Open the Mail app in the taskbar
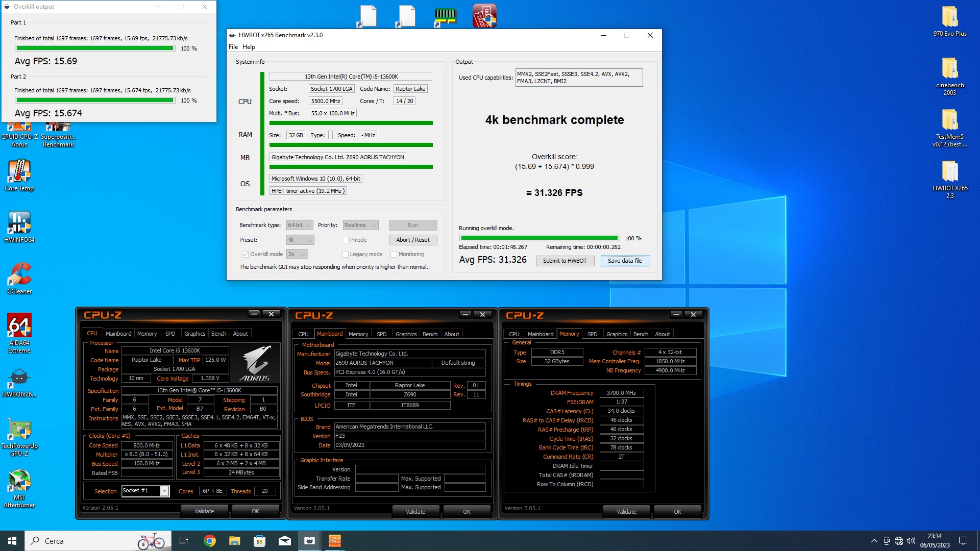 click(x=285, y=541)
